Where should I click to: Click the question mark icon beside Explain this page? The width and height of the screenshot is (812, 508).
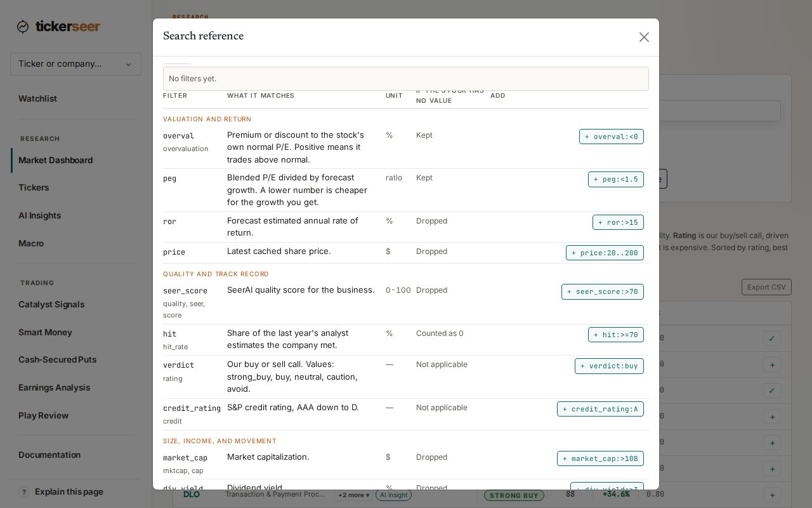click(24, 492)
